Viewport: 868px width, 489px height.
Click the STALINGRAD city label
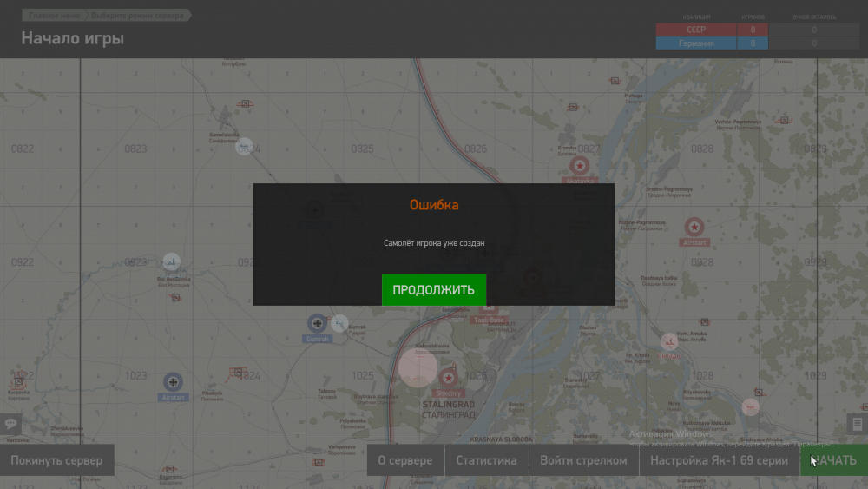(x=449, y=405)
